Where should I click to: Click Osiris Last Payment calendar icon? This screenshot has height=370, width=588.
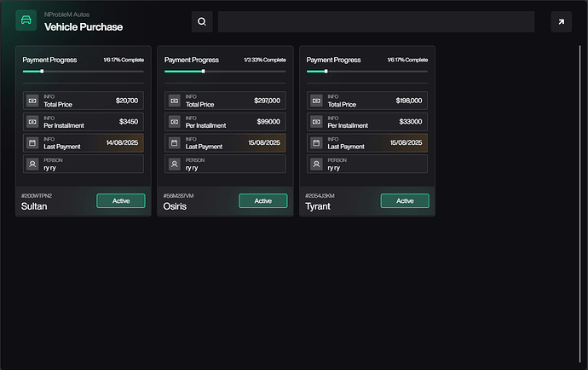pos(175,143)
